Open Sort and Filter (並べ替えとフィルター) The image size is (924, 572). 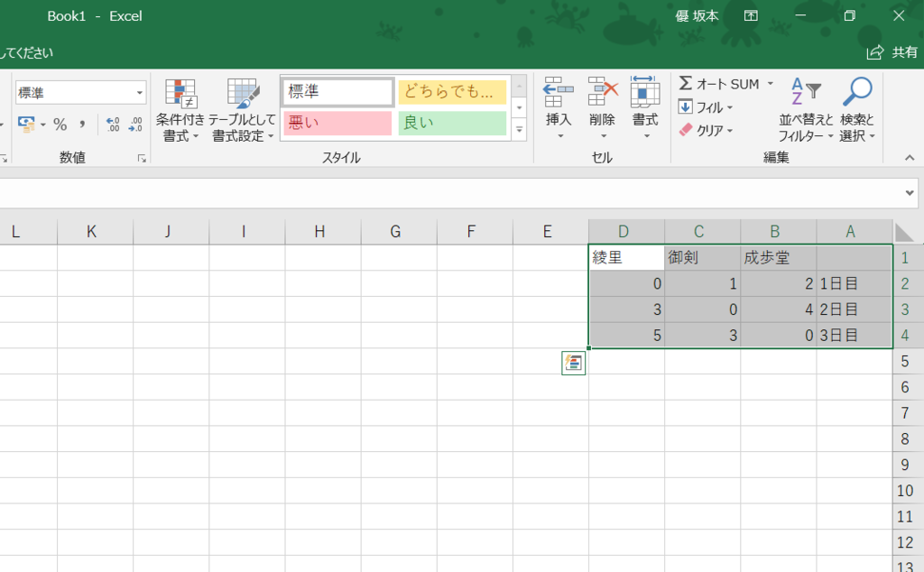tap(806, 111)
